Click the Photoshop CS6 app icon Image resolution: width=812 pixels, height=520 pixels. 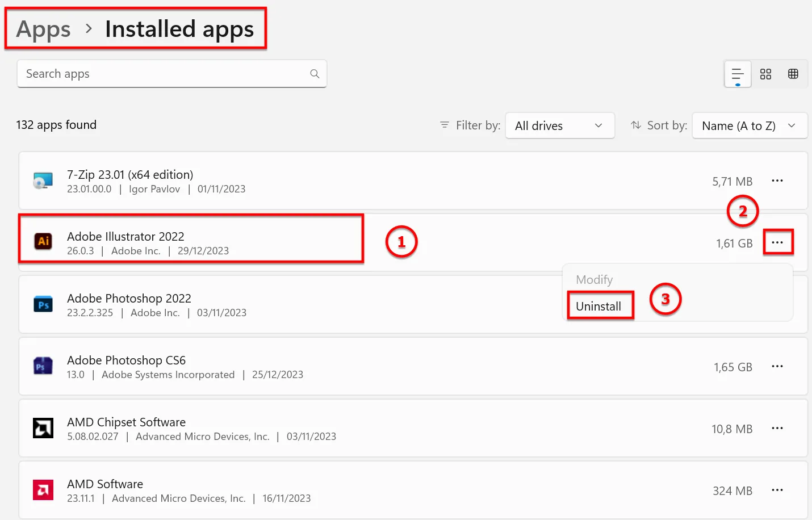(43, 366)
